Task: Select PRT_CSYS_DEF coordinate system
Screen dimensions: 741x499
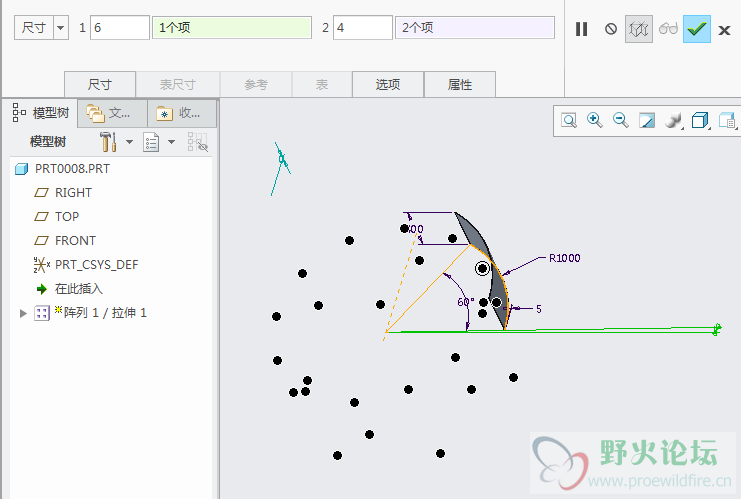Action: (86, 265)
